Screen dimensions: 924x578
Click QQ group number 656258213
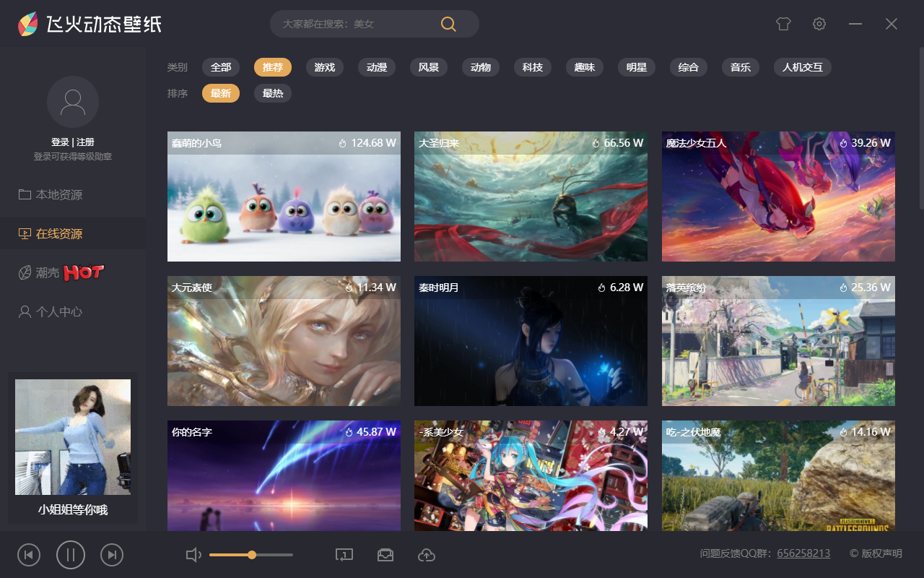point(803,553)
